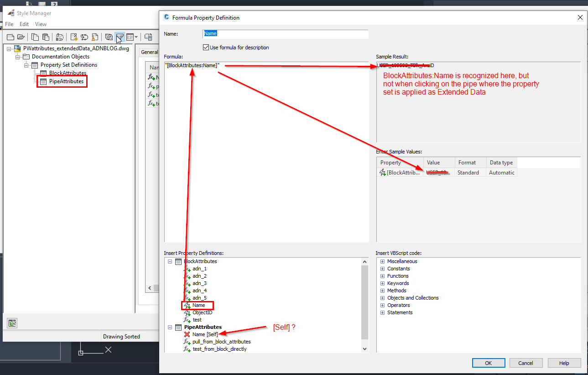
Task: Open the View menu
Action: [41, 24]
